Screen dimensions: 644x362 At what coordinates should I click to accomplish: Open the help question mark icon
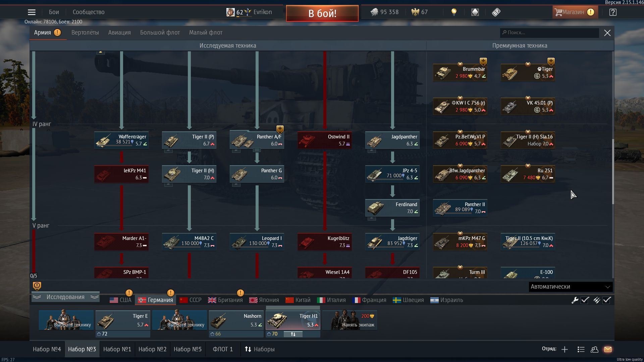pyautogui.click(x=613, y=12)
